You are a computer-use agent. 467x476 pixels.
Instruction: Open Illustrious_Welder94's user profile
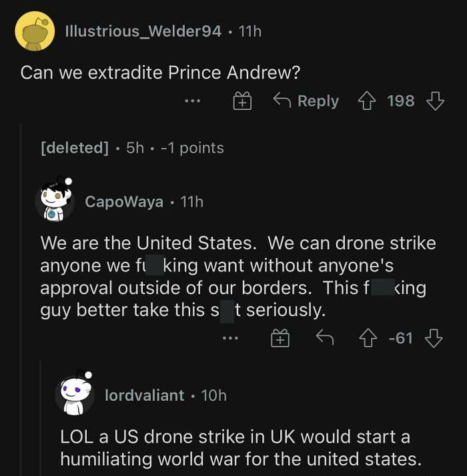click(x=143, y=31)
